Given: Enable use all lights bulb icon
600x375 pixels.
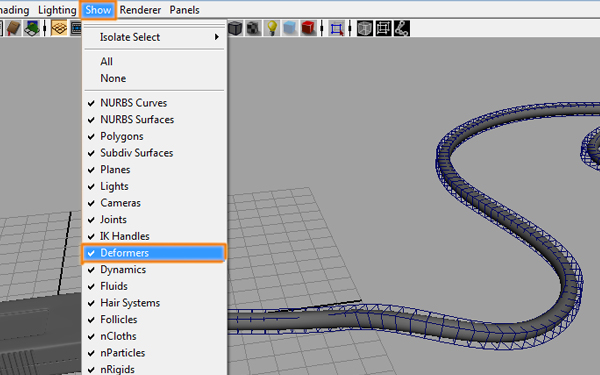Looking at the screenshot, I should [x=272, y=28].
